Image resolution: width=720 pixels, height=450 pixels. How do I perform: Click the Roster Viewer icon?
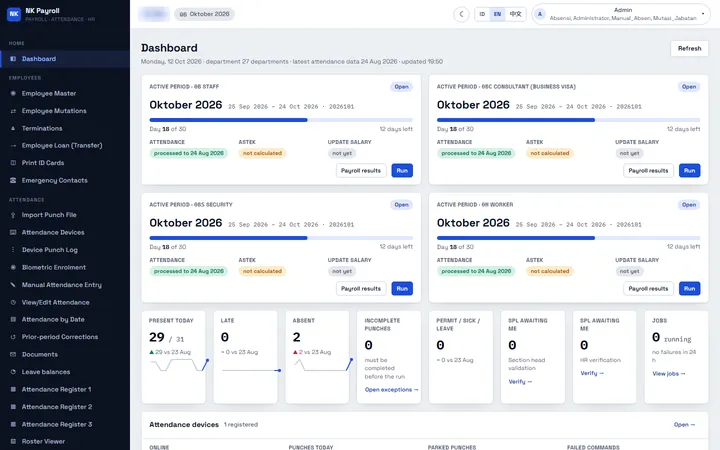point(13,441)
